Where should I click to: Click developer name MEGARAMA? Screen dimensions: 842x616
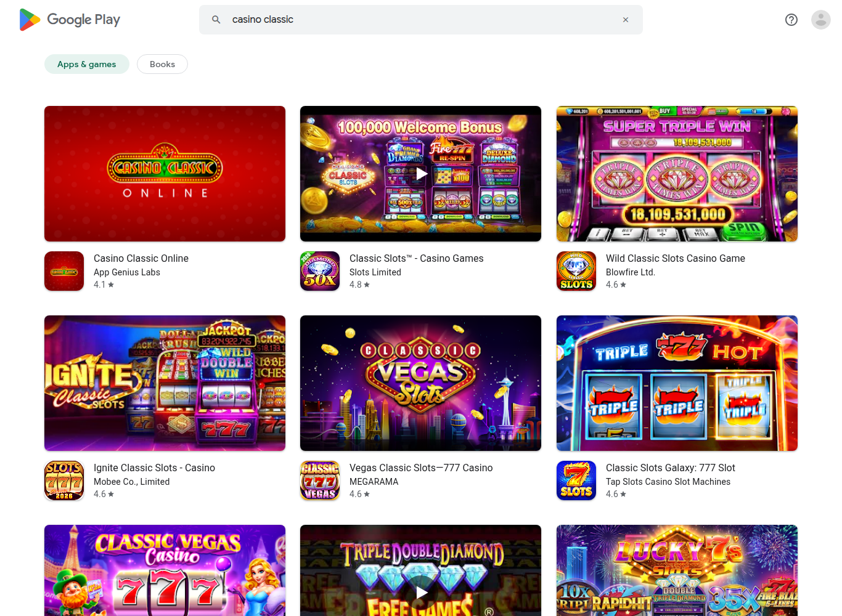(x=374, y=482)
